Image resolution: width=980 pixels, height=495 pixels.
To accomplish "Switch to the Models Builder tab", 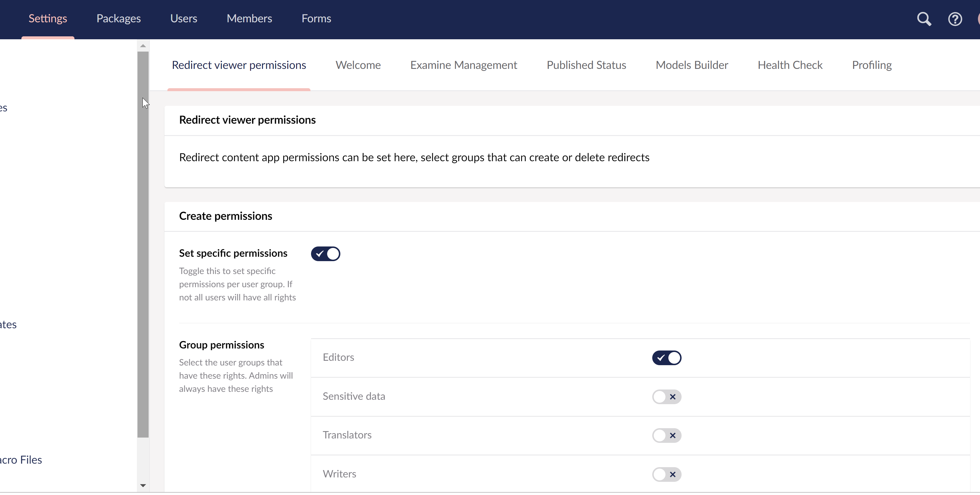I will point(692,65).
